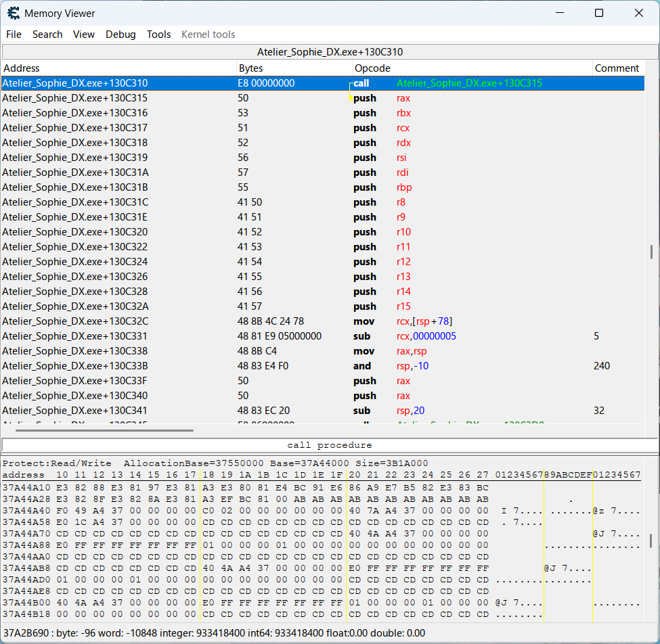Open the View menu

pyautogui.click(x=84, y=34)
